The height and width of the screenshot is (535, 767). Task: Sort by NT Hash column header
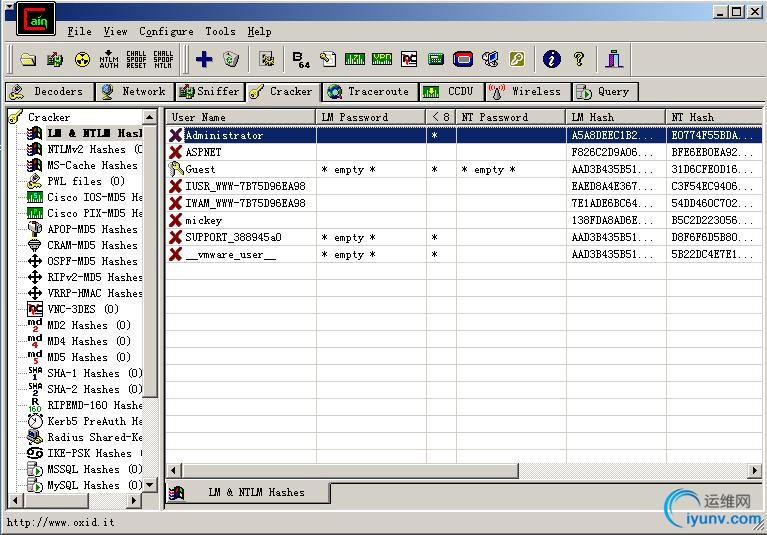(x=714, y=117)
